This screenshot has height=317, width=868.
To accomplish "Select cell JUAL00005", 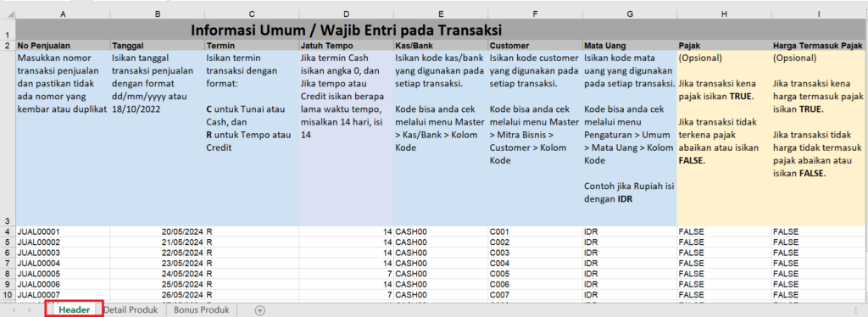I will click(63, 274).
